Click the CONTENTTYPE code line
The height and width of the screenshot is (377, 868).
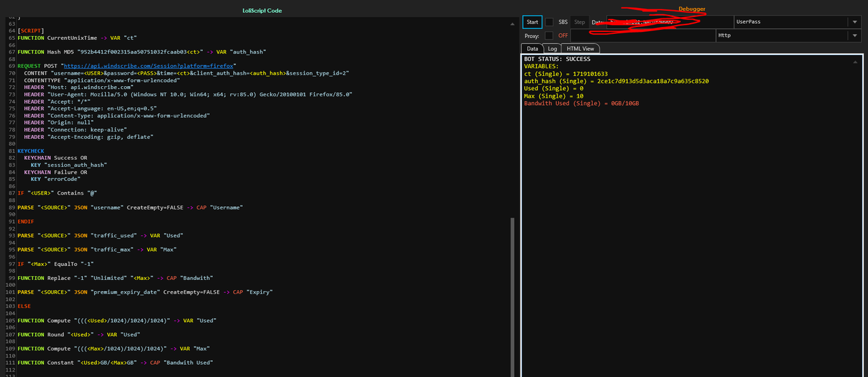coord(101,80)
